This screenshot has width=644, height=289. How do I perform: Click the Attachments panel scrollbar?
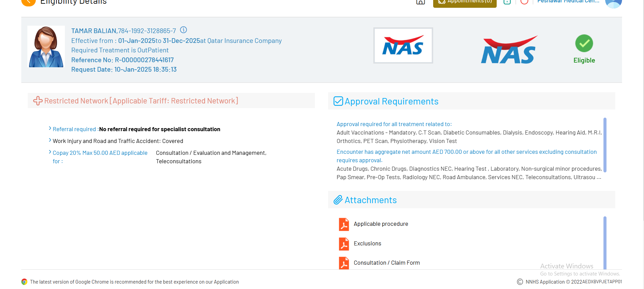click(x=605, y=243)
